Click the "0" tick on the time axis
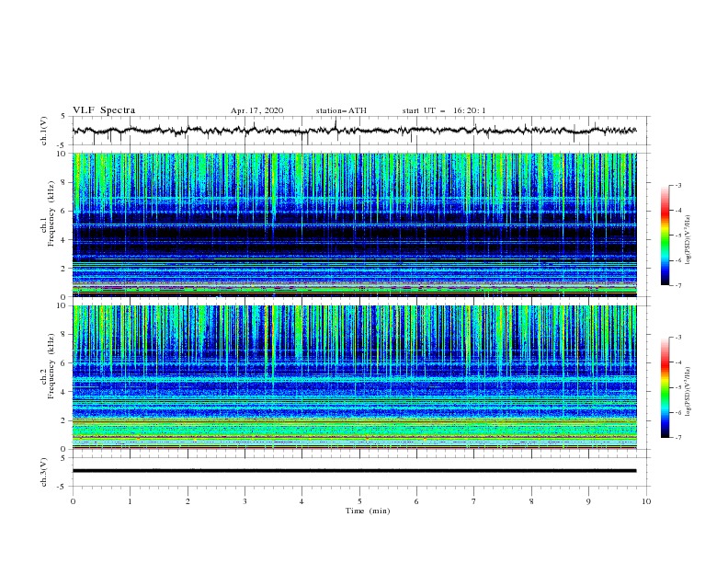This screenshot has height=563, width=728. [x=73, y=501]
